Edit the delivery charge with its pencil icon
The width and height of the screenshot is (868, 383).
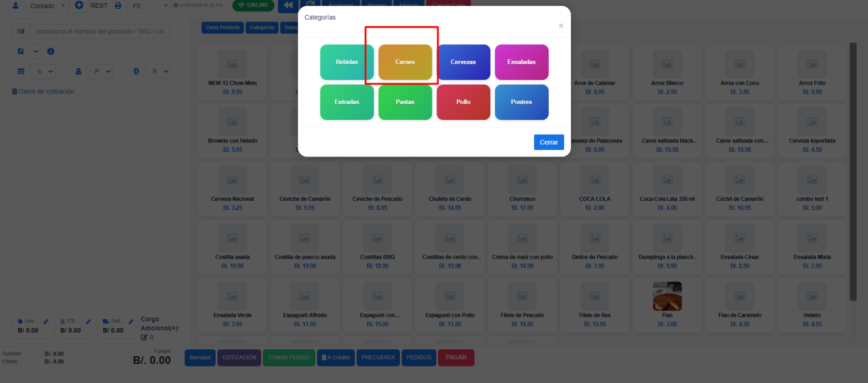[131, 322]
